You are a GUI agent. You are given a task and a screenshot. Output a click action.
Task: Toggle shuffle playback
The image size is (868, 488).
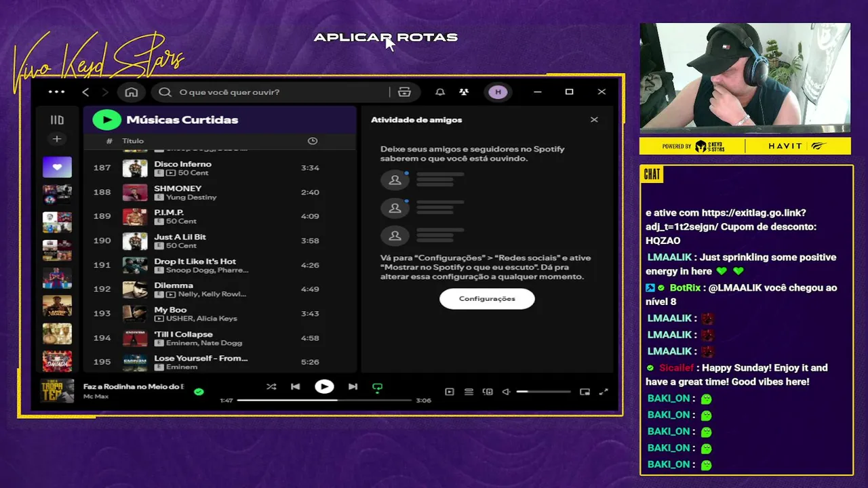tap(271, 387)
